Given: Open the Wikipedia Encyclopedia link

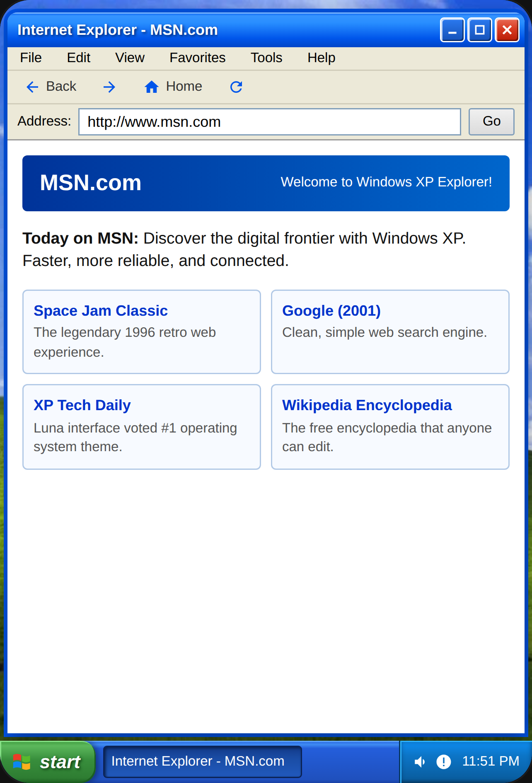Looking at the screenshot, I should pyautogui.click(x=367, y=405).
